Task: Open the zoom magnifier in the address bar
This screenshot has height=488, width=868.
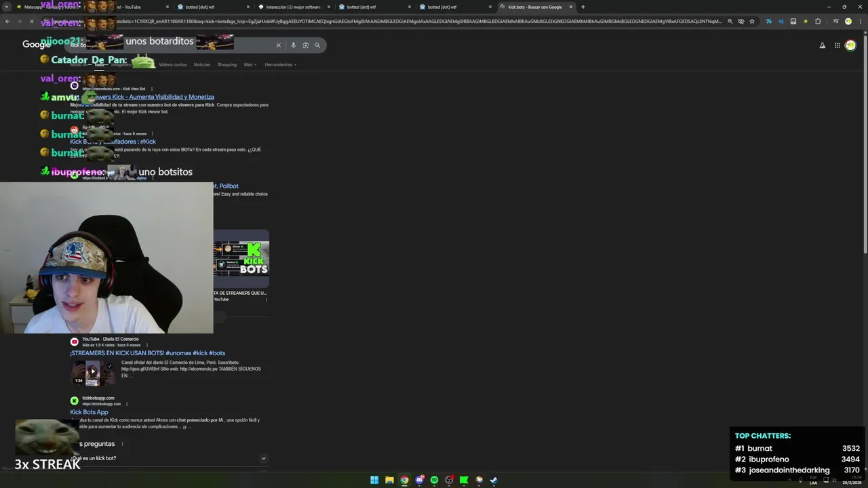Action: (730, 21)
